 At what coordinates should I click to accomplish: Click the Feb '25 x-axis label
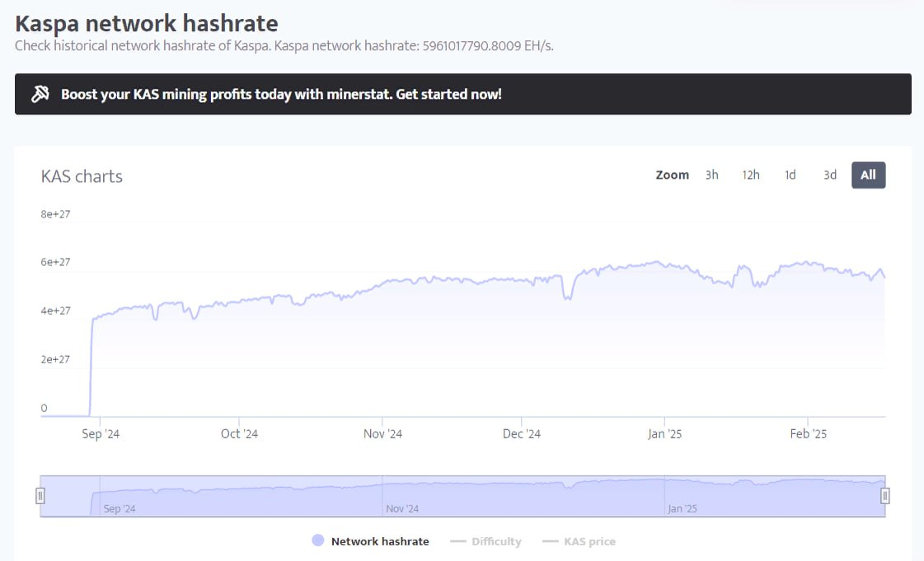pyautogui.click(x=808, y=434)
